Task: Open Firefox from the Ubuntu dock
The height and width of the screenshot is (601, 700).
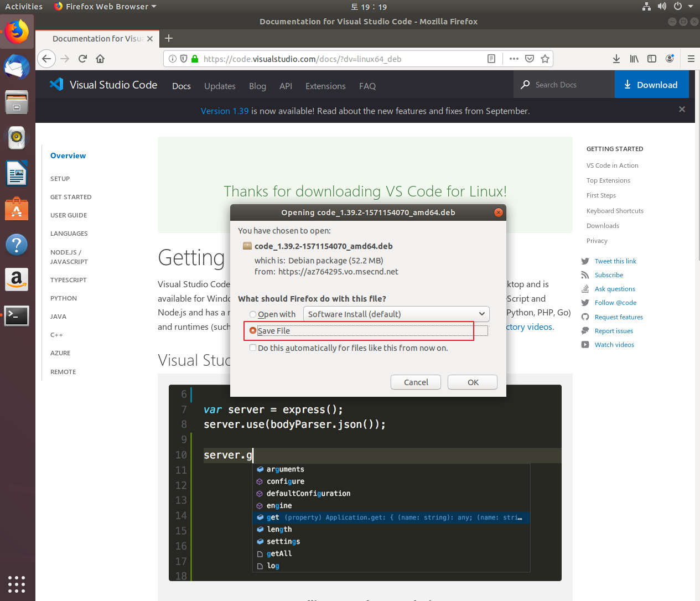Action: tap(17, 32)
